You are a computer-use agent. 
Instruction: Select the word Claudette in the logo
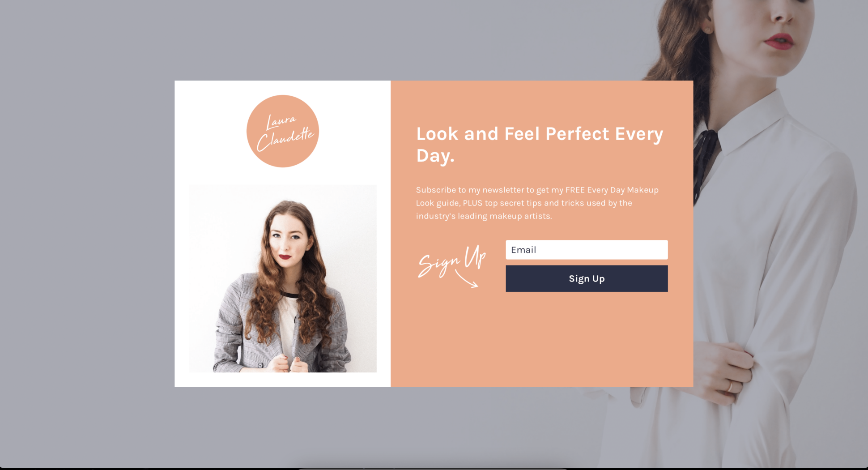point(285,139)
